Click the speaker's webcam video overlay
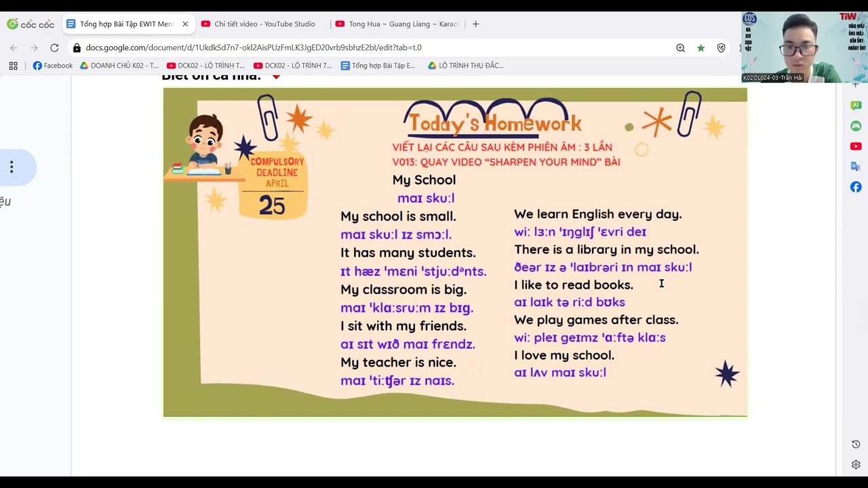The image size is (868, 488). click(805, 47)
